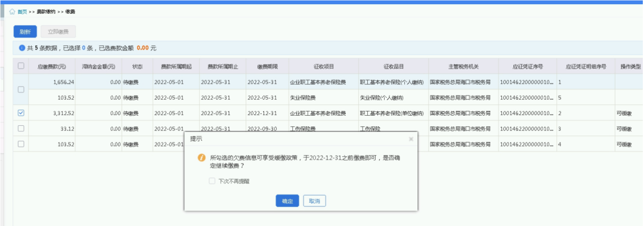Click the 状态 column header
Viewport: 644px width, 226px height.
click(137, 66)
